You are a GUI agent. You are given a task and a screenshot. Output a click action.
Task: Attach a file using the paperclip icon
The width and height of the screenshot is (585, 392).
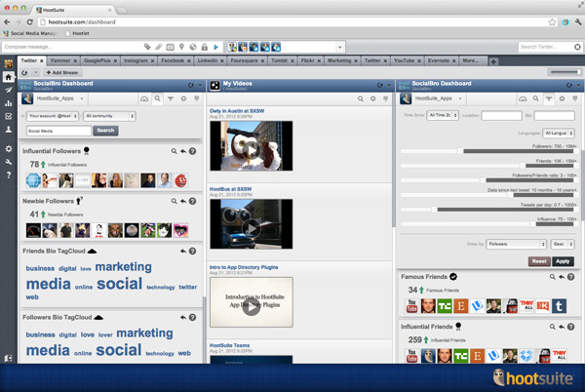point(159,47)
